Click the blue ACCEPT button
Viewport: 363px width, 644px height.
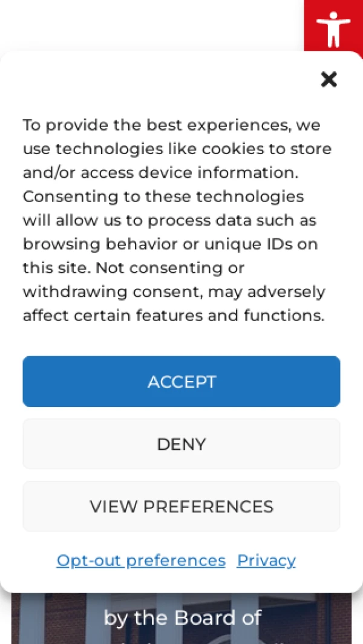pyautogui.click(x=181, y=382)
